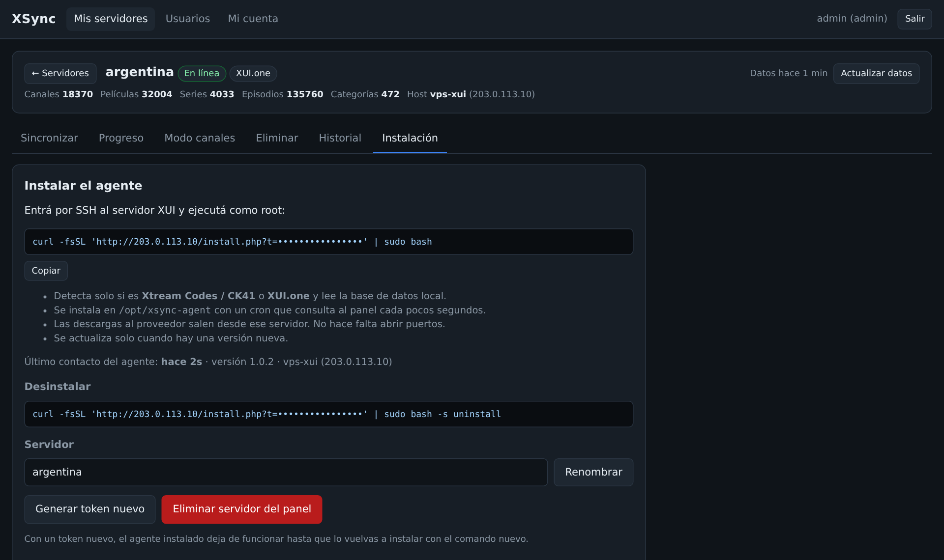Focus the Servidor name input field
The image size is (944, 560).
coord(286,472)
